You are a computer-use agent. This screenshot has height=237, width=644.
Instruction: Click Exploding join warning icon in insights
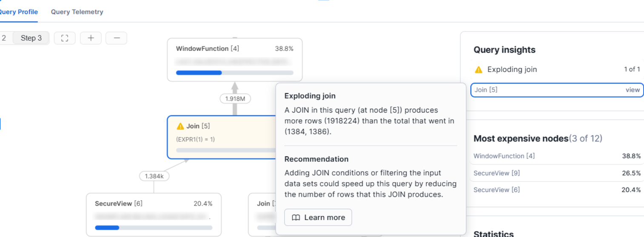tap(479, 70)
